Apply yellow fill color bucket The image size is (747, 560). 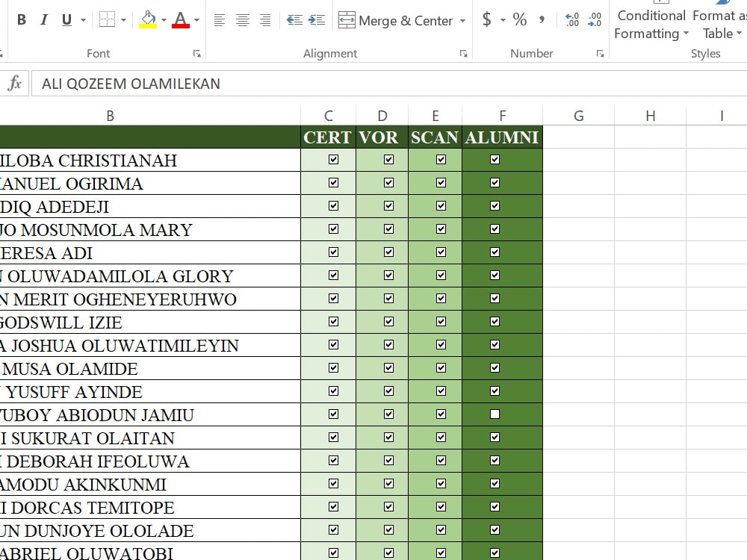[148, 20]
